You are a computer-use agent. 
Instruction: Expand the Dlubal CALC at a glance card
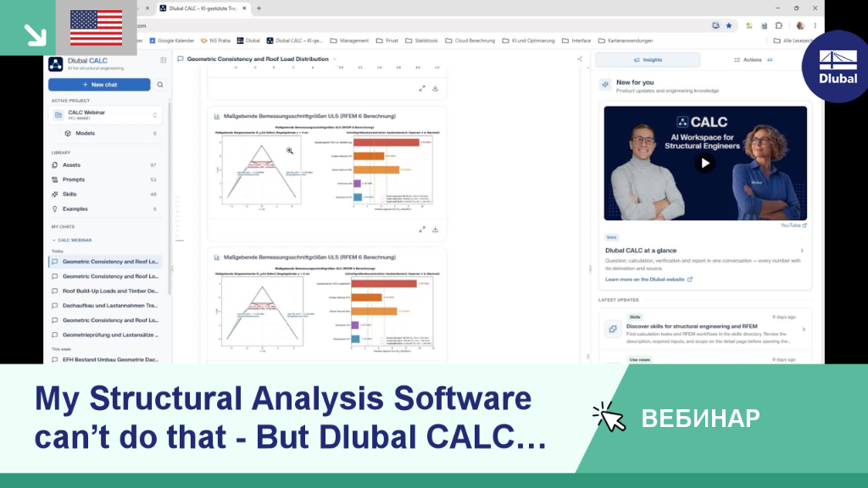(x=802, y=251)
